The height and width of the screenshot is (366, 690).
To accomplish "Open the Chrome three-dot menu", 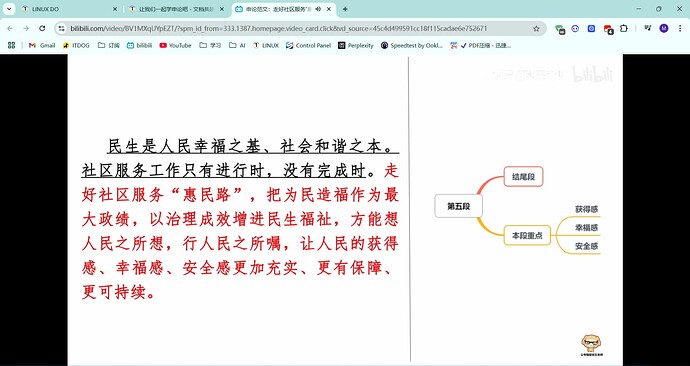I will pos(680,29).
